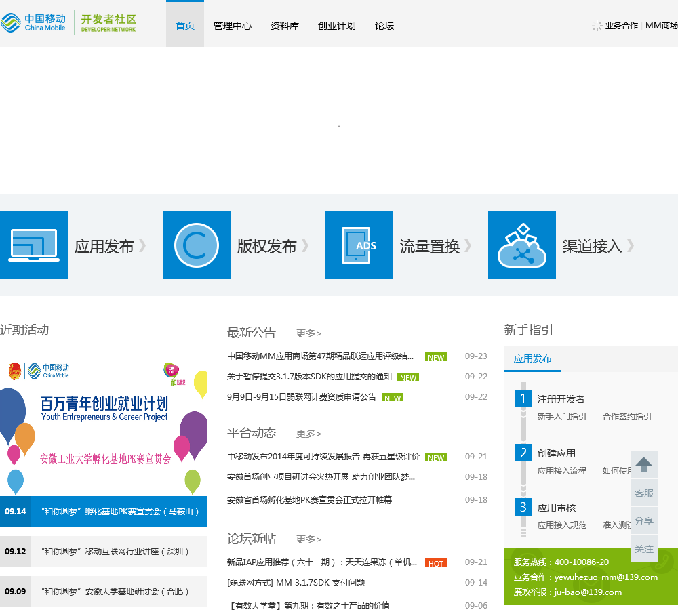Open 9月9日-9月15日弱联网计费资质申请公告

(x=302, y=397)
